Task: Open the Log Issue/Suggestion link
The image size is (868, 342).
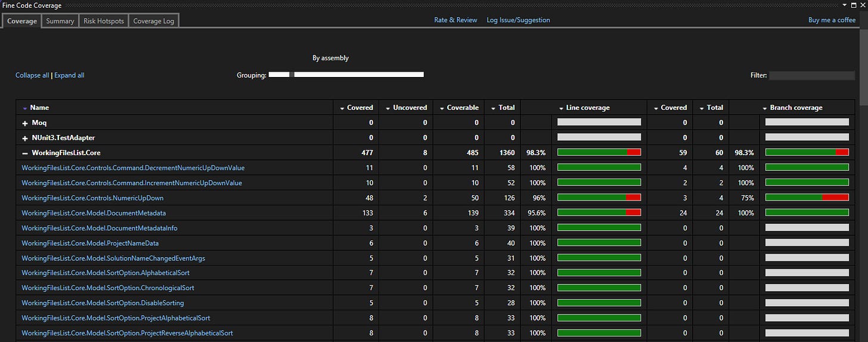Action: coord(518,20)
